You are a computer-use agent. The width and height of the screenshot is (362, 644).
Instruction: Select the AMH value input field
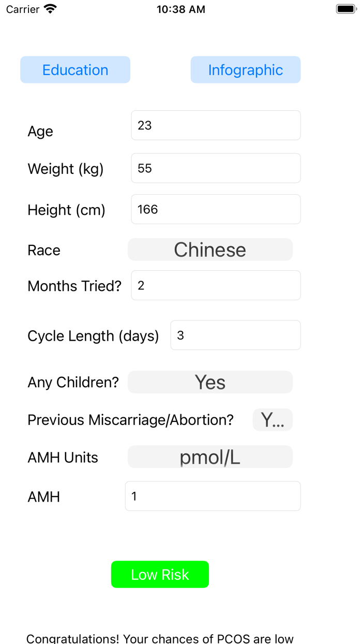click(212, 495)
